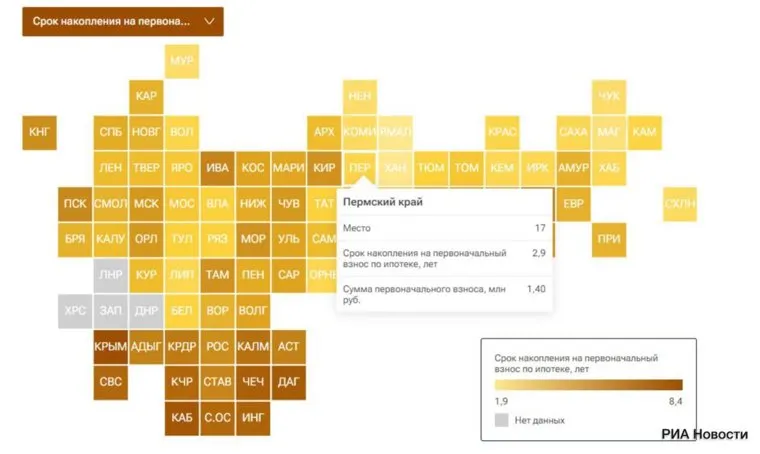Select the МСК region tile
Image resolution: width=760 pixels, height=454 pixels.
pyautogui.click(x=146, y=203)
